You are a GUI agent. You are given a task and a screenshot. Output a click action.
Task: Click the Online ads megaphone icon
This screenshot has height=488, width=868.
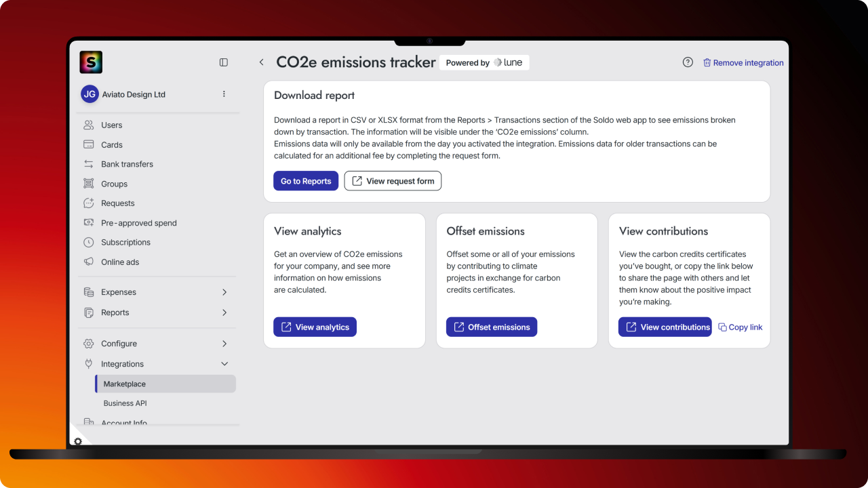coord(88,262)
